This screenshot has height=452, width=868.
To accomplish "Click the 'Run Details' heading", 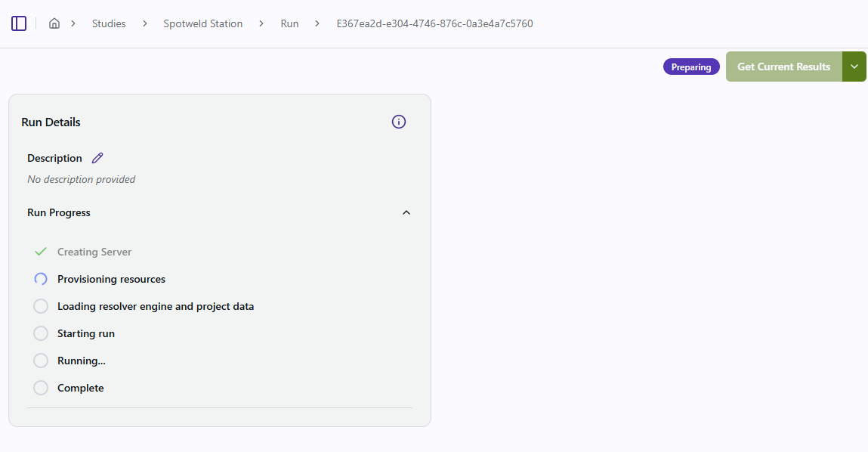I will [x=51, y=122].
